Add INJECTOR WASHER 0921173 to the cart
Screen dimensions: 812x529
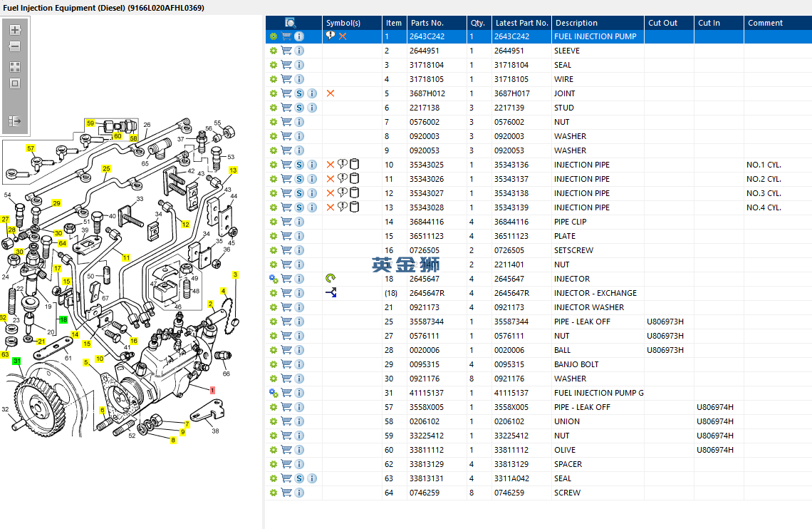click(286, 307)
